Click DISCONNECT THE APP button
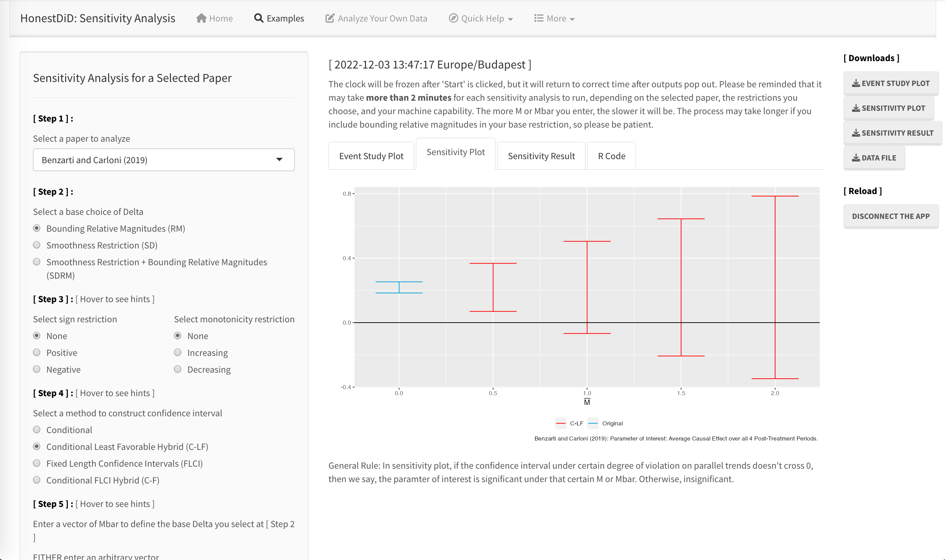The image size is (945, 560). pos(891,216)
